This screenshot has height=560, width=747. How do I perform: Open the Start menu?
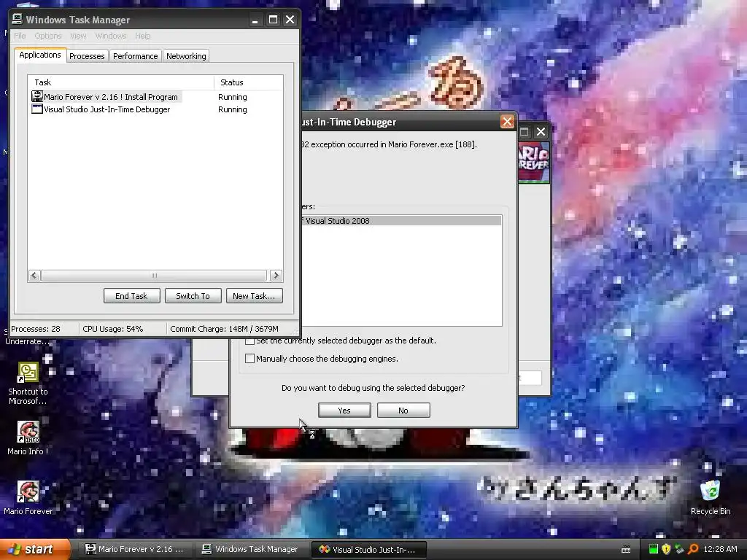click(34, 549)
